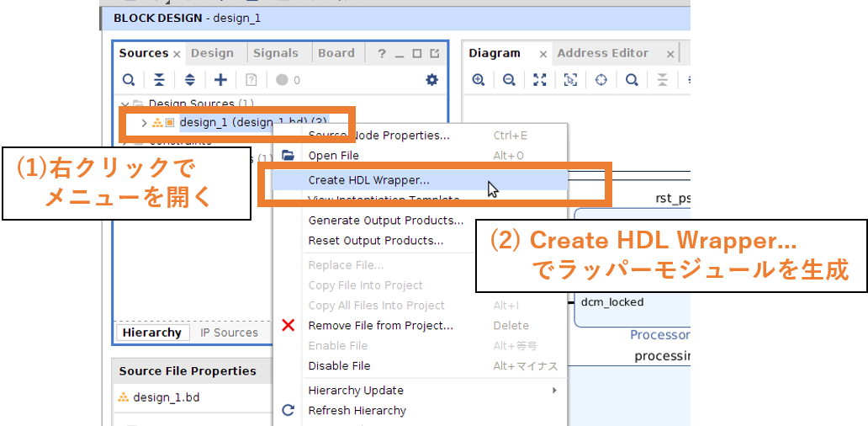Screen dimensions: 868x426
Task: Click Remove File from Project... option
Action: [380, 326]
